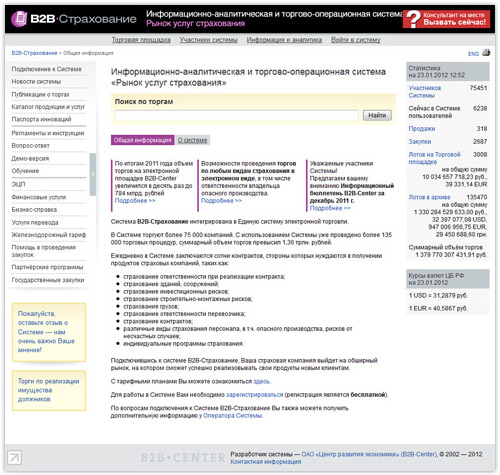The width and height of the screenshot is (500, 475).
Task: Click the Лотов в архиве statistics link
Action: coord(429,197)
